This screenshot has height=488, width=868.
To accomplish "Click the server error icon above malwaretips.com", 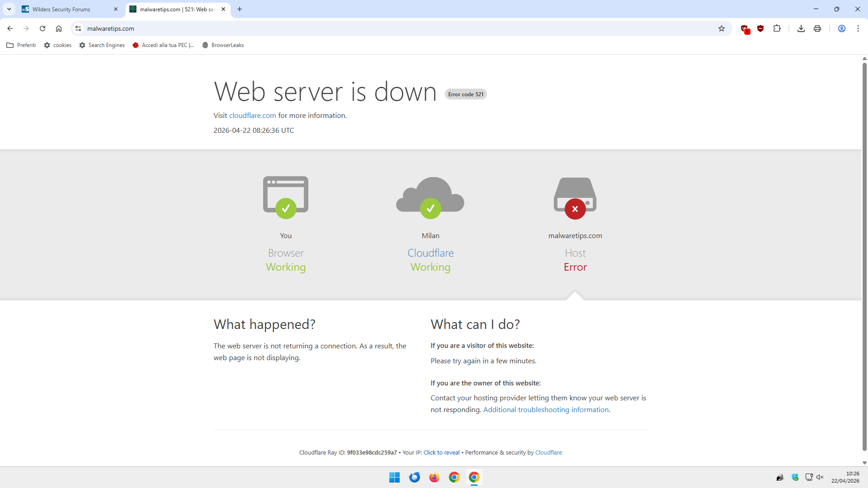I will coord(575,198).
